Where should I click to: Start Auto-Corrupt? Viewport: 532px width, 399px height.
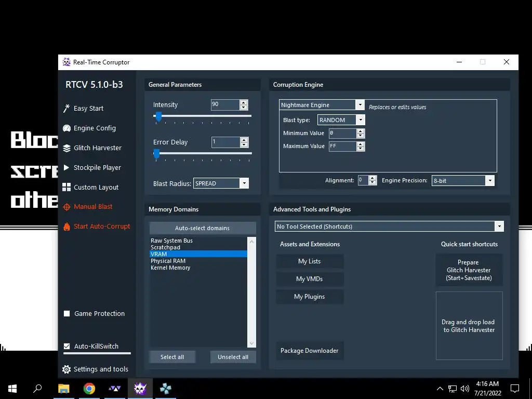pyautogui.click(x=102, y=227)
